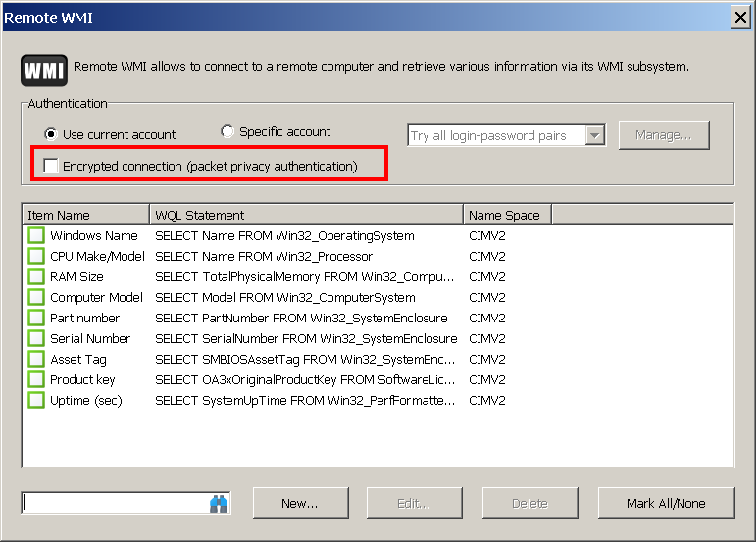Tick the Serial Number checkbox

(x=36, y=339)
